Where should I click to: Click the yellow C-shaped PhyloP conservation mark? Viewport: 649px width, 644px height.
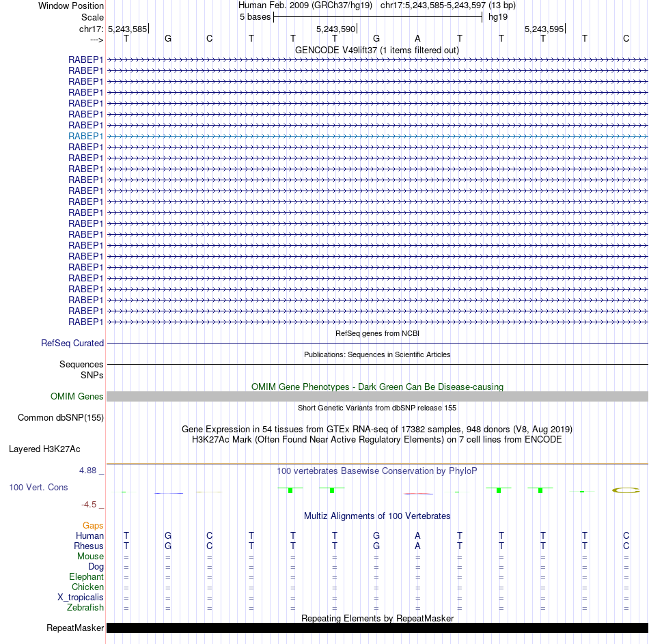(x=626, y=490)
